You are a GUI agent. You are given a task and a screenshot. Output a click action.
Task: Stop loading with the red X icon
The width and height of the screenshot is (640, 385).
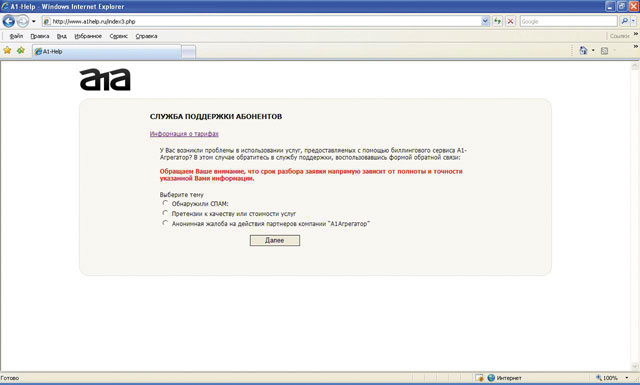tap(510, 21)
